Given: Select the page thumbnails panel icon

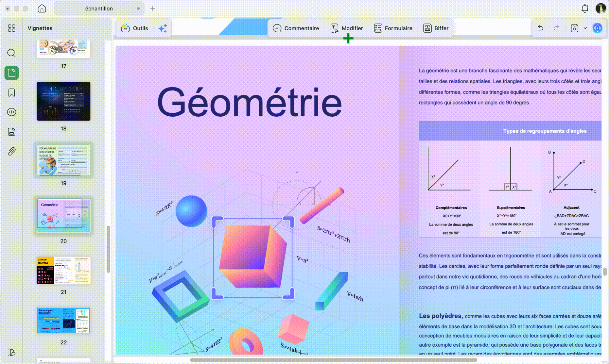Looking at the screenshot, I should point(11,73).
